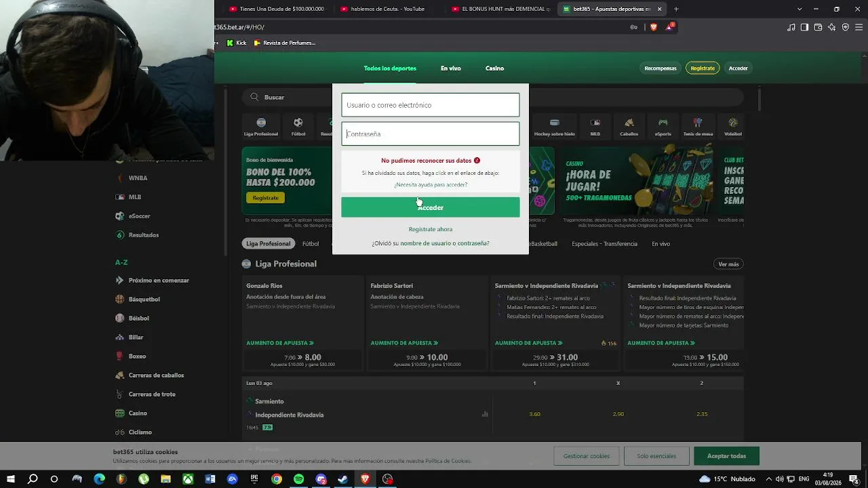Screen dimensions: 868x488
Task: Open FL Studio from the taskbar
Action: pyautogui.click(x=121, y=479)
